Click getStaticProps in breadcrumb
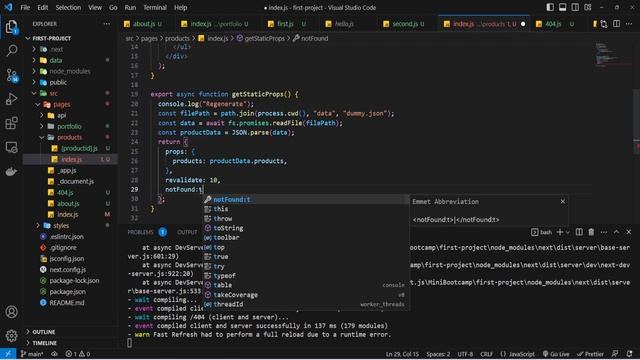The height and width of the screenshot is (360, 640). tap(264, 38)
